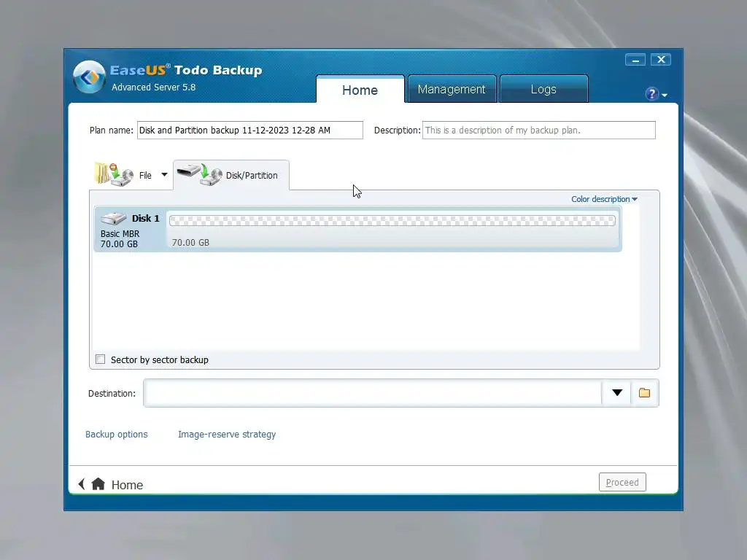Open the Destination dropdown arrow

[617, 393]
